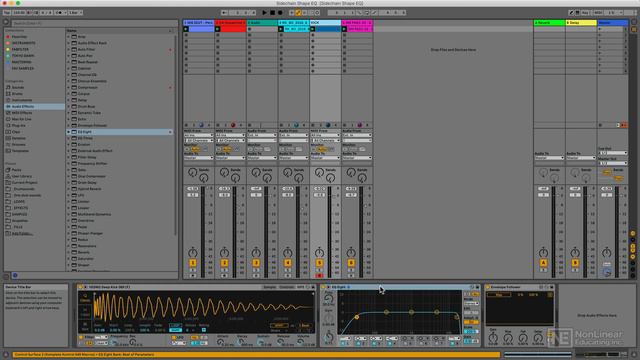Expand the Compressor folder

69,87
